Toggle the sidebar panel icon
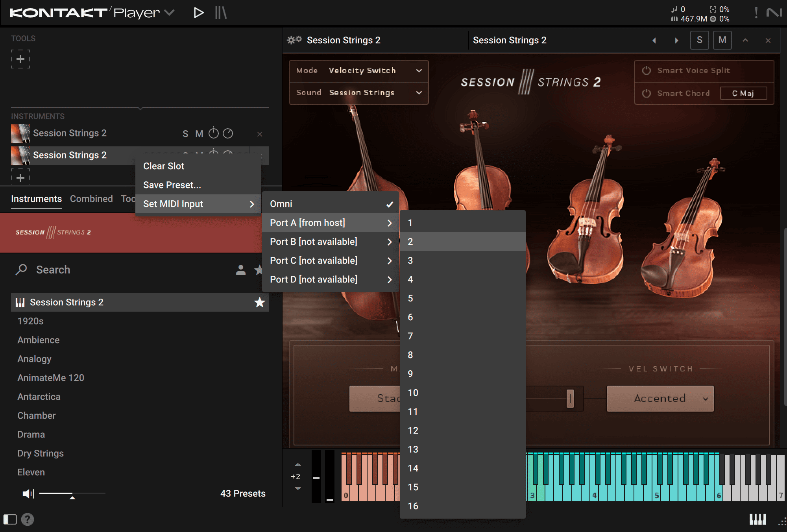Screen dimensions: 787x532 pos(10,519)
